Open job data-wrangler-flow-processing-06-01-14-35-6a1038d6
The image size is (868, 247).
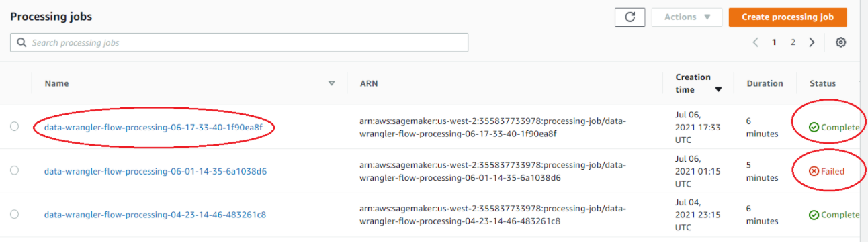click(155, 171)
